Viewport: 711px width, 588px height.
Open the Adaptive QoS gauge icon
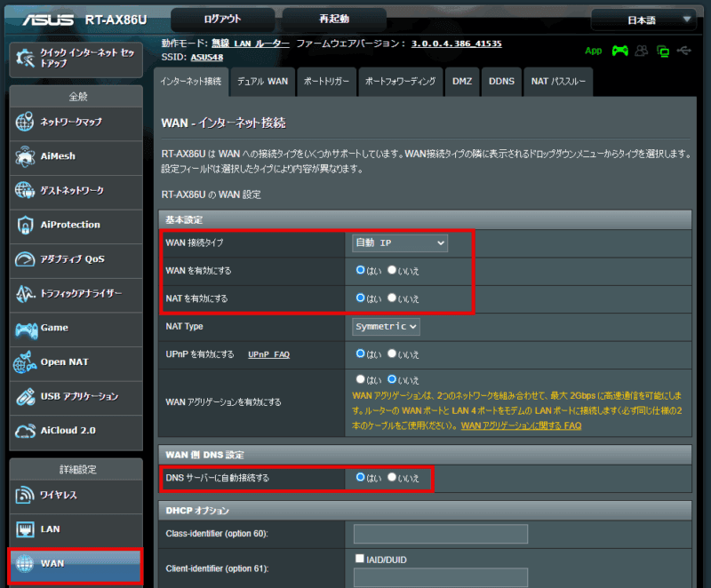25,259
